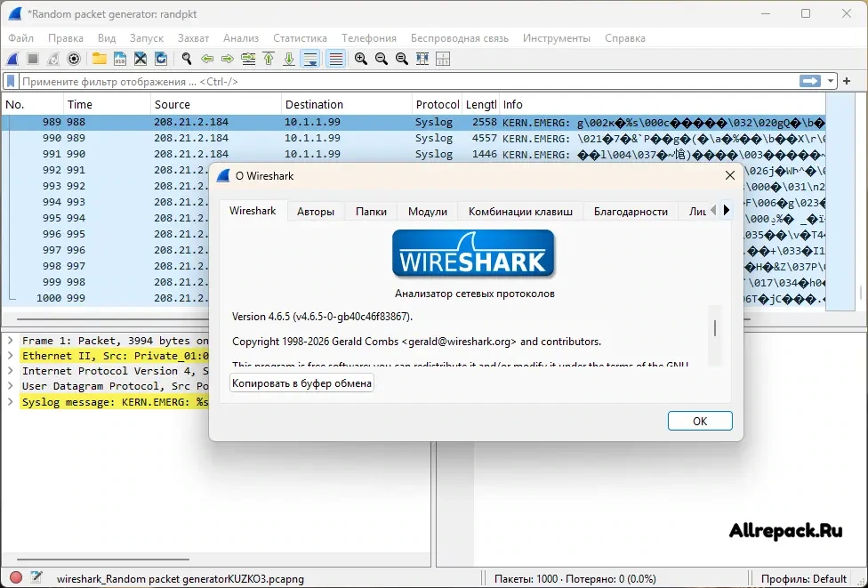Screen dimensions: 868x588
Task: Click the packet details horizontal scrollbar
Action: (103, 560)
